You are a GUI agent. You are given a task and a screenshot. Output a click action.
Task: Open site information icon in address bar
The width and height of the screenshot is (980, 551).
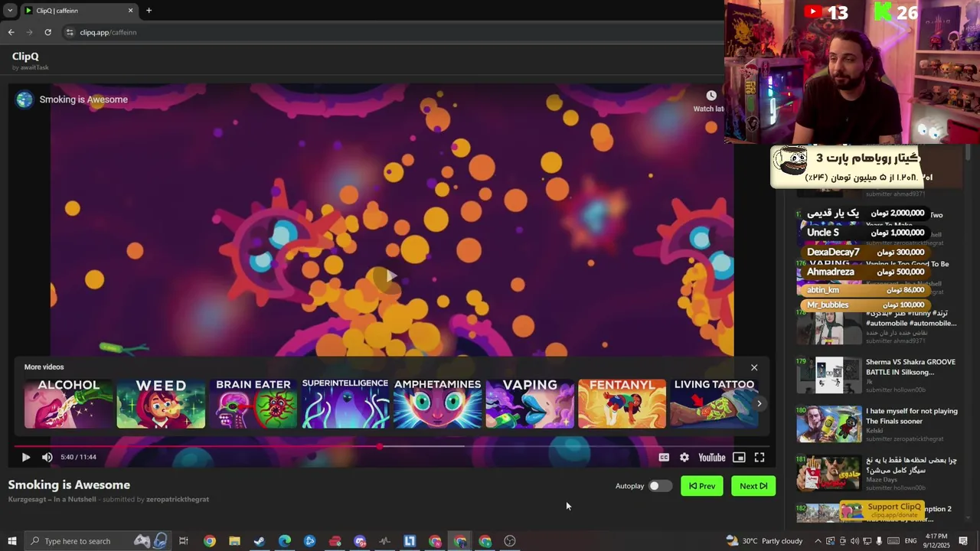click(x=70, y=32)
